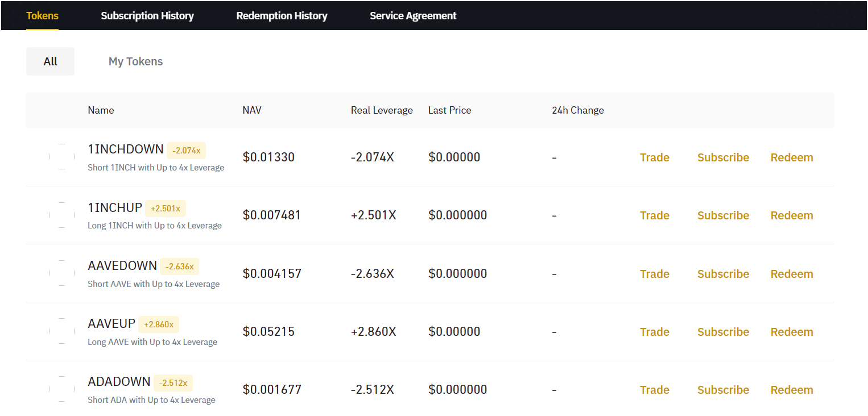Trade the AAVEUP token
Viewport: 868px width, 416px height.
click(x=654, y=332)
